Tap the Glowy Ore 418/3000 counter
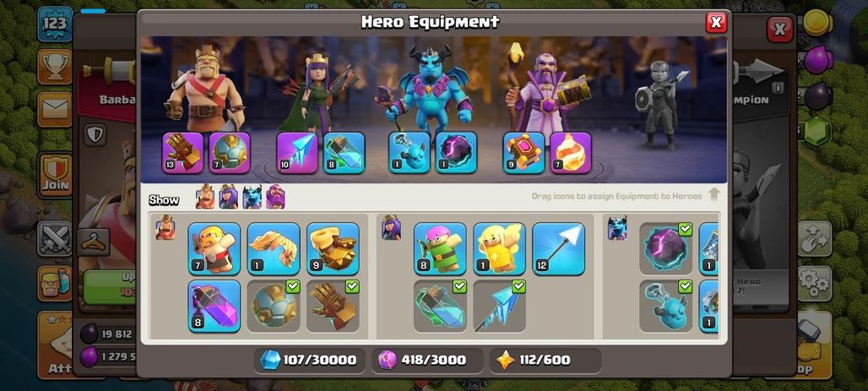Screen dimensions: 868x391 pos(426,360)
